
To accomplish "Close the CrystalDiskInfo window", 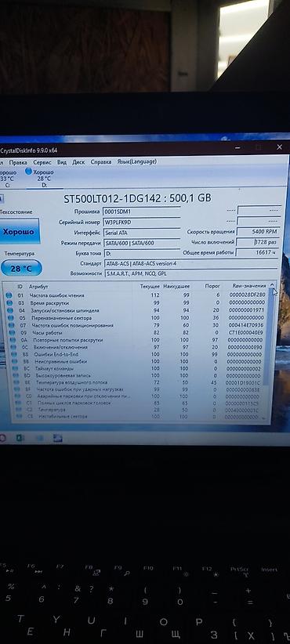I will point(279,147).
